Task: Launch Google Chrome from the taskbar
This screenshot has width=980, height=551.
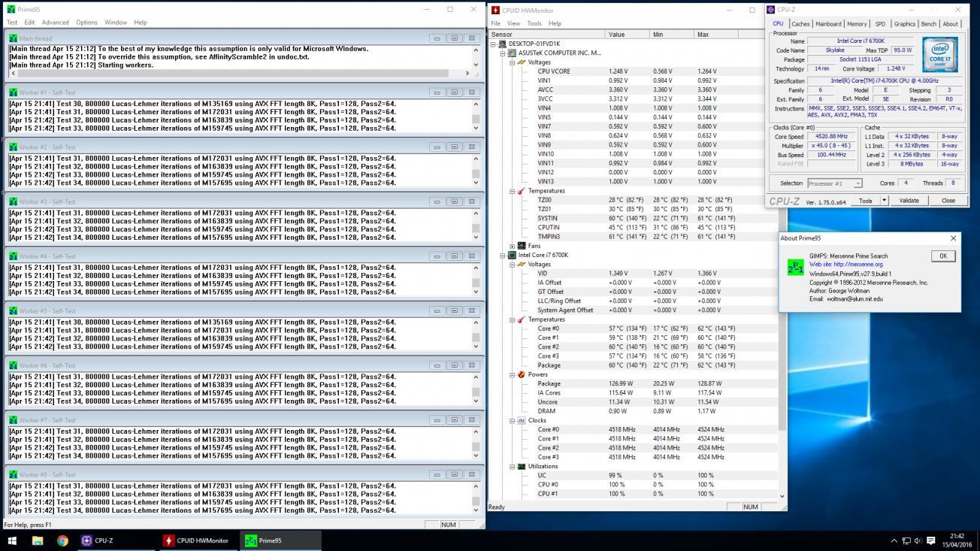Action: point(62,540)
